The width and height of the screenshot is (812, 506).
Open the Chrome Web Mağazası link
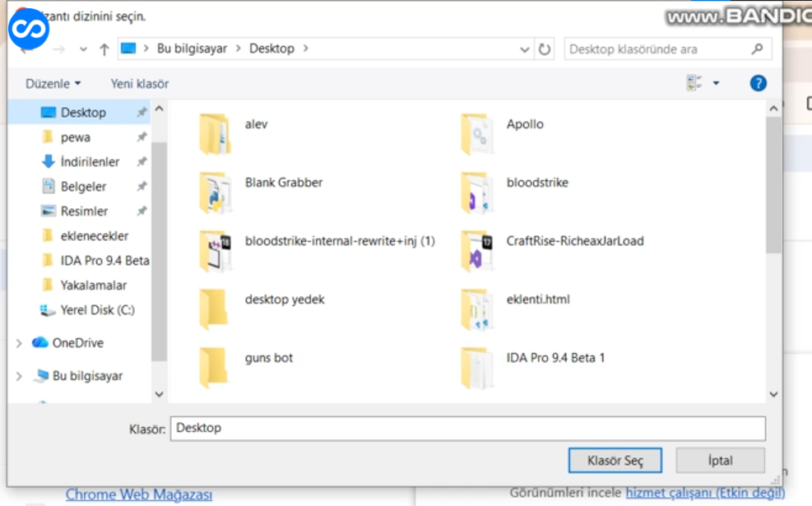[x=139, y=494]
